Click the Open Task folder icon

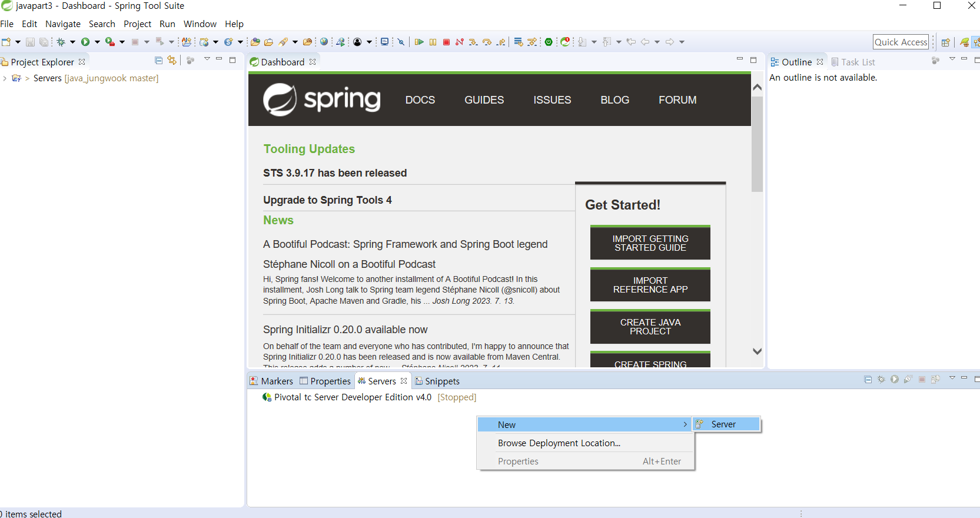click(x=268, y=42)
